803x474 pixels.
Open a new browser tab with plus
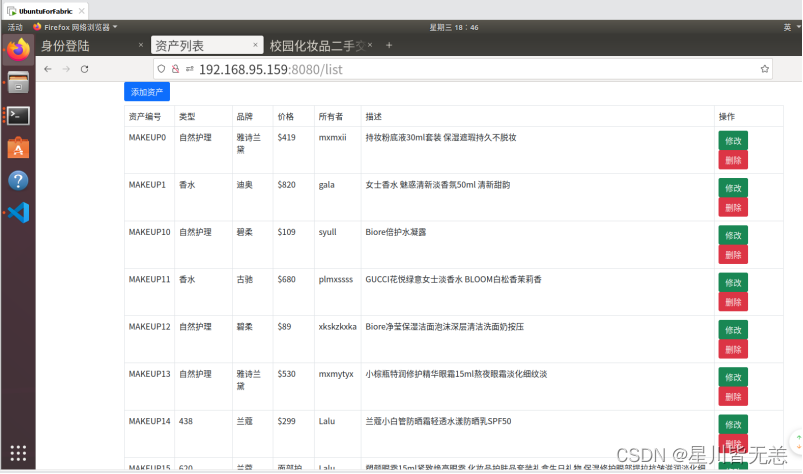389,46
